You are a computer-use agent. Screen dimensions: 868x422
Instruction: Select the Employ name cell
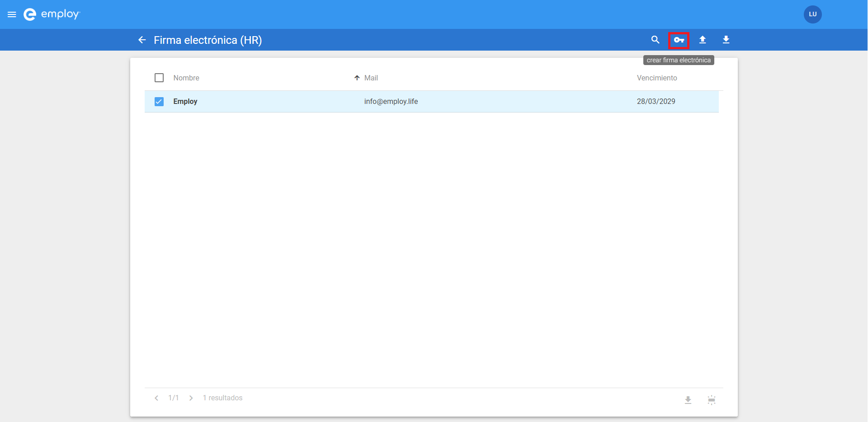(185, 102)
